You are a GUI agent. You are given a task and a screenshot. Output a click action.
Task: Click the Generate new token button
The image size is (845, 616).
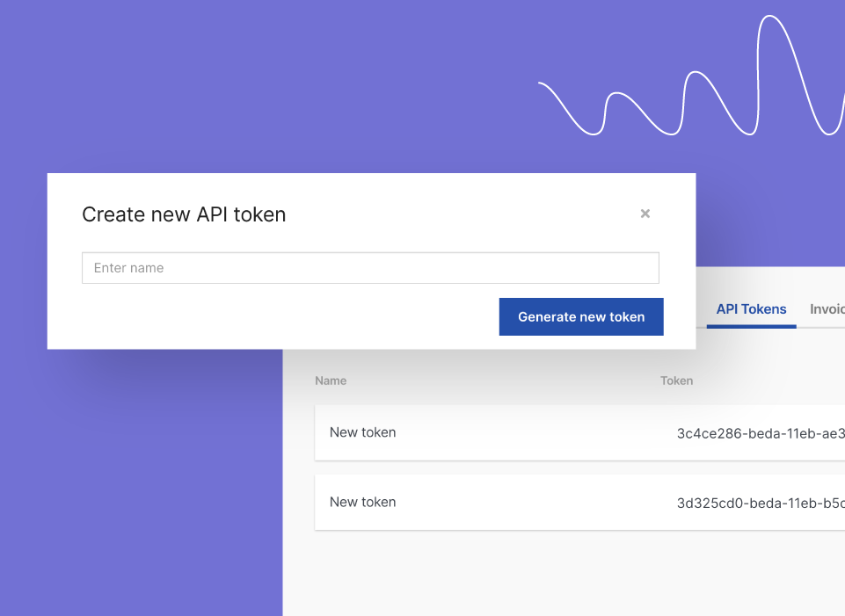pyautogui.click(x=581, y=316)
